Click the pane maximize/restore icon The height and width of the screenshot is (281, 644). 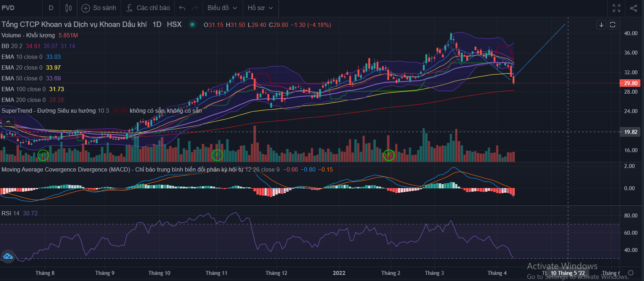[613, 25]
